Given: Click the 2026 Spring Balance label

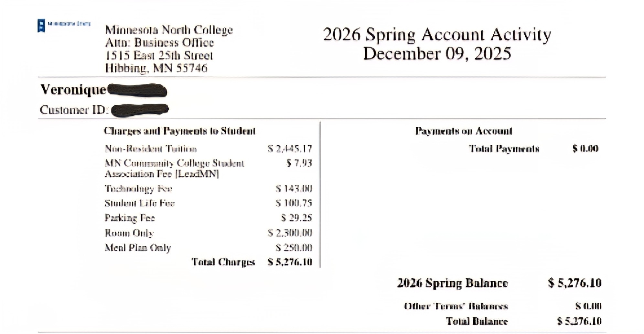Looking at the screenshot, I should point(452,283).
